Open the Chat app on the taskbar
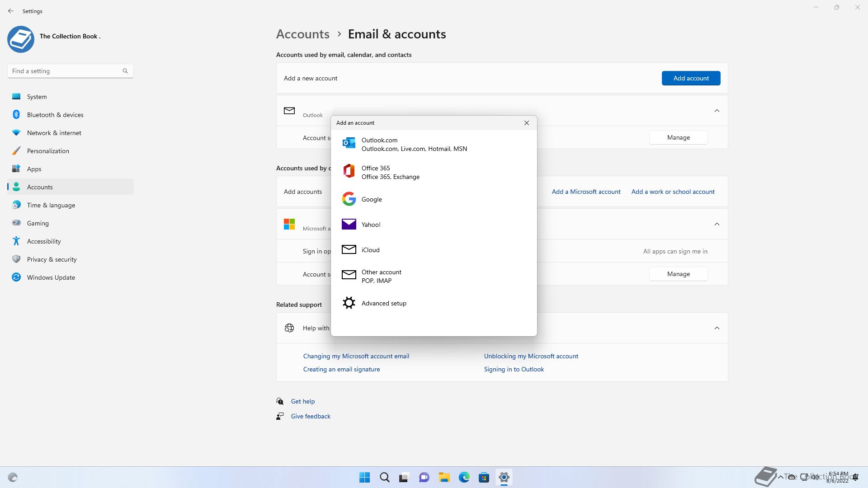 424,477
